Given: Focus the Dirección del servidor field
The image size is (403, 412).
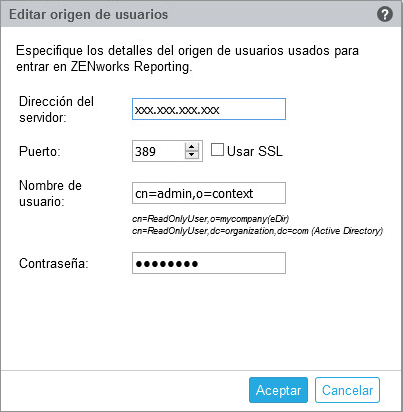Looking at the screenshot, I should tap(209, 109).
